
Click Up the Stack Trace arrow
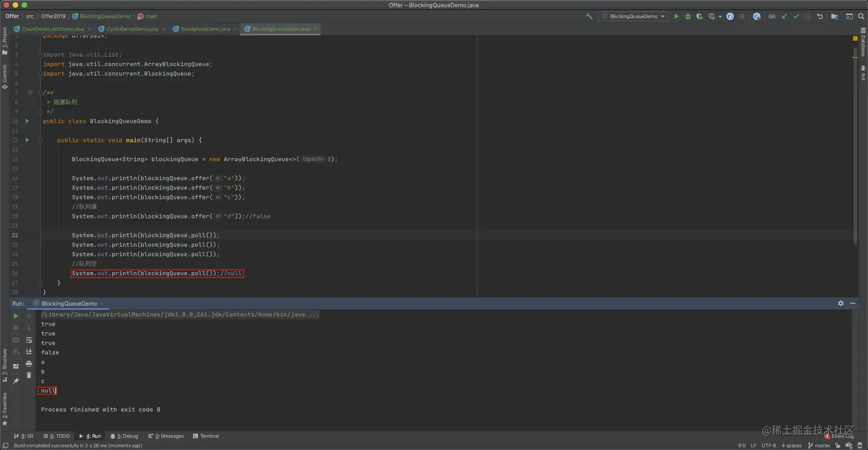29,316
